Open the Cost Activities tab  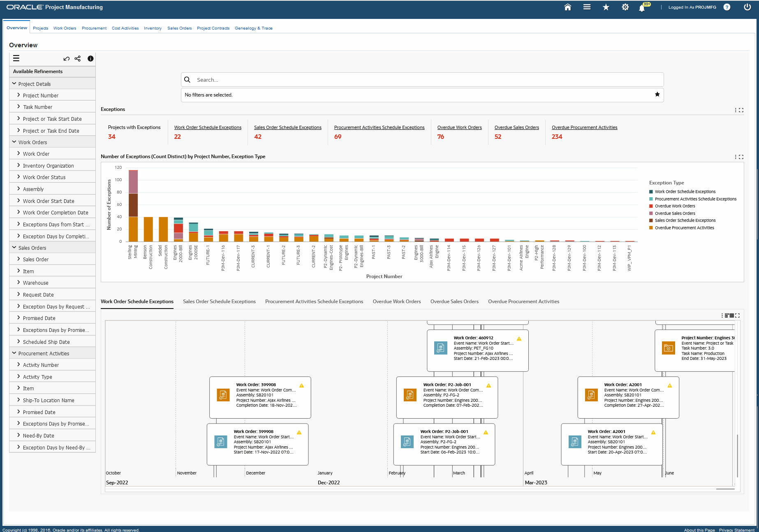125,28
